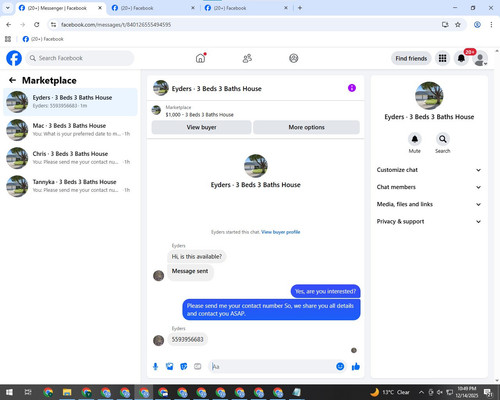Click the View buyer button
The width and height of the screenshot is (500, 400).
pyautogui.click(x=201, y=127)
